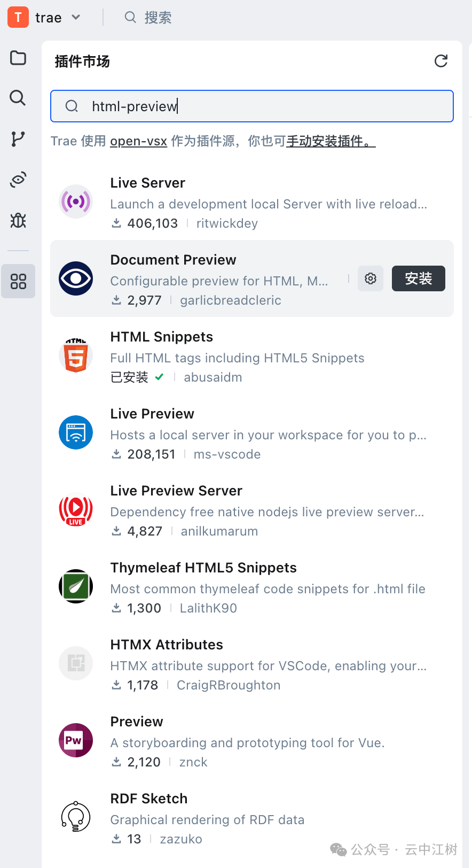
Task: Select the Live Preview title
Action: (x=152, y=414)
